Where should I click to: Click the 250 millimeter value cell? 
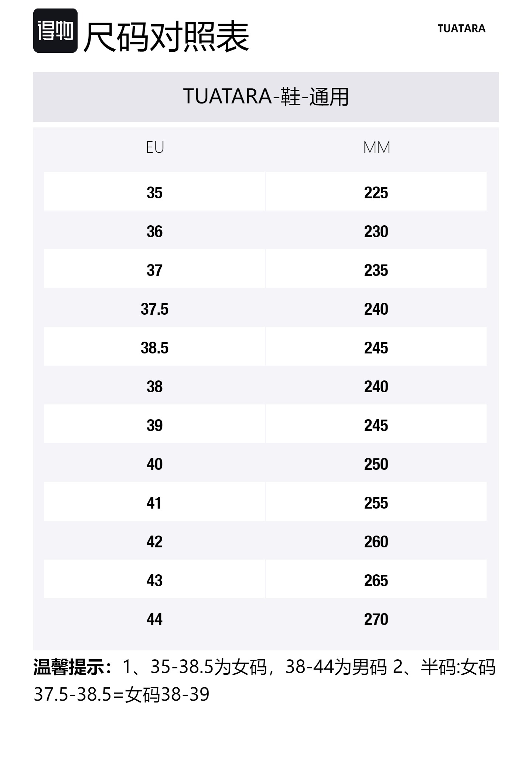pos(376,464)
